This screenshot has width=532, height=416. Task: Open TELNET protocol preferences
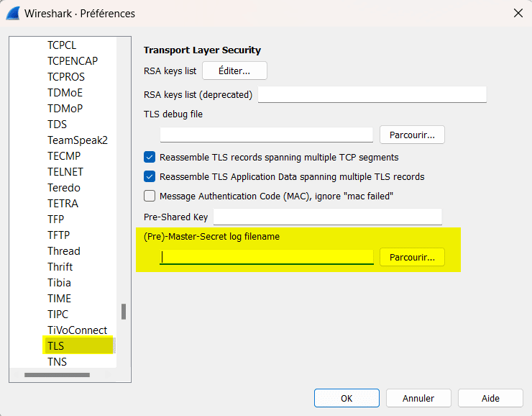tap(65, 172)
